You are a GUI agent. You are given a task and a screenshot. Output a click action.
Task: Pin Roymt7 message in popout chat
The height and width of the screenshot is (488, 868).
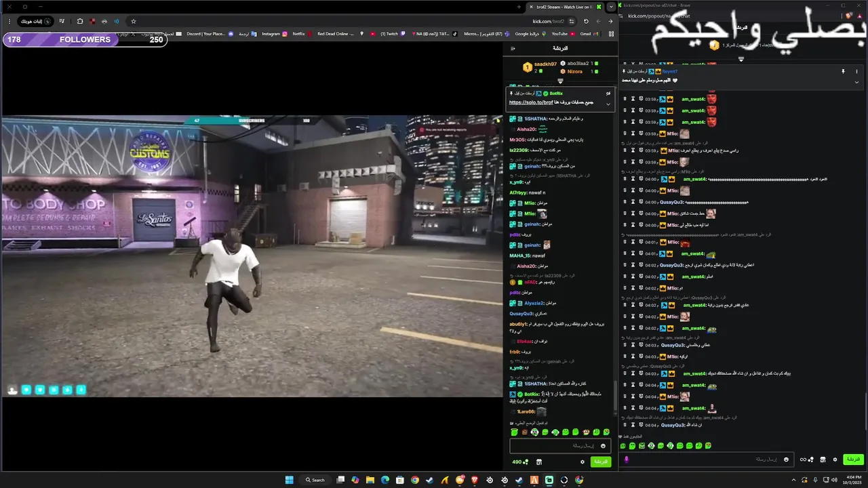[x=844, y=71]
